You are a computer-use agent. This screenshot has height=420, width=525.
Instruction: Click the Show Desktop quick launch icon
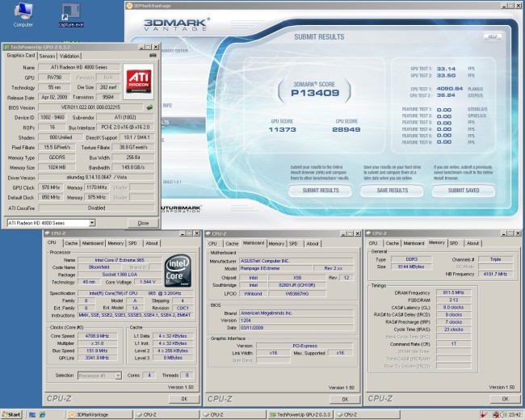[32, 414]
